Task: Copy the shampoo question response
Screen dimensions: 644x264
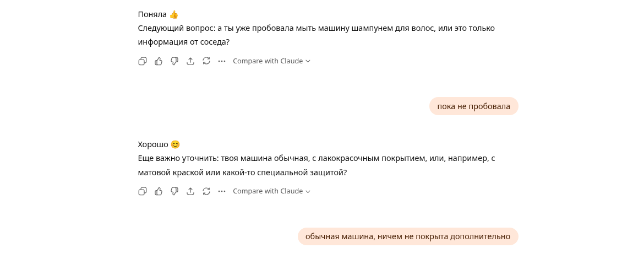Action: (143, 61)
